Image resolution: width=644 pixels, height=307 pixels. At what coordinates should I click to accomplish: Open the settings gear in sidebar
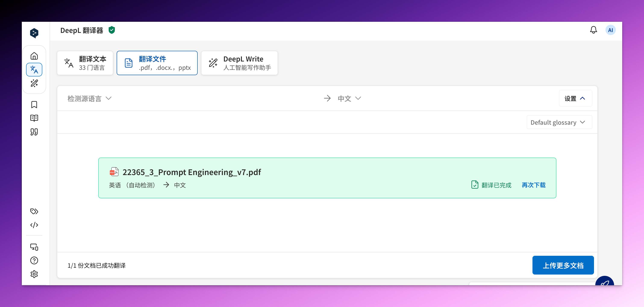pos(34,274)
